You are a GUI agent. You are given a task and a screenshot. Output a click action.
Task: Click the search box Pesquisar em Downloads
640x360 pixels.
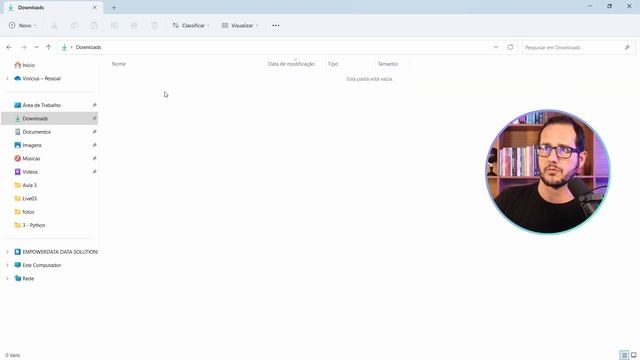578,47
